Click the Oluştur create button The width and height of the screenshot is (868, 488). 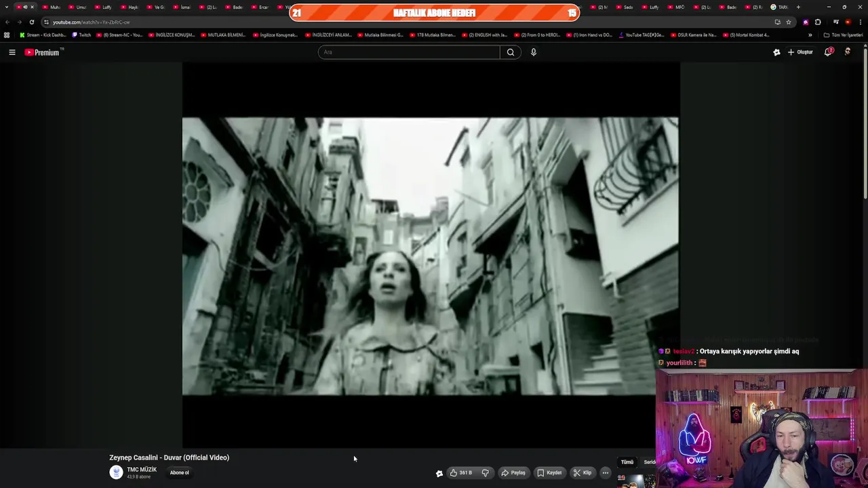800,52
